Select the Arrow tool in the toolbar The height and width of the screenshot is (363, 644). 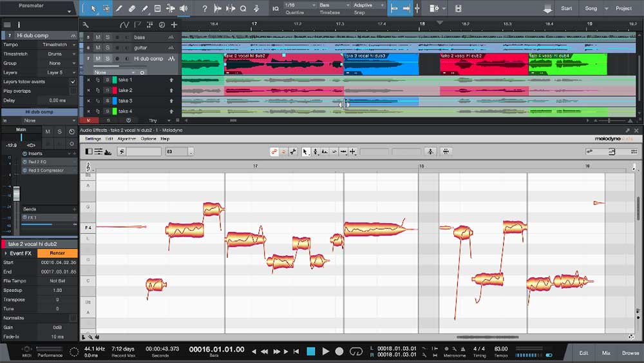pyautogui.click(x=93, y=8)
